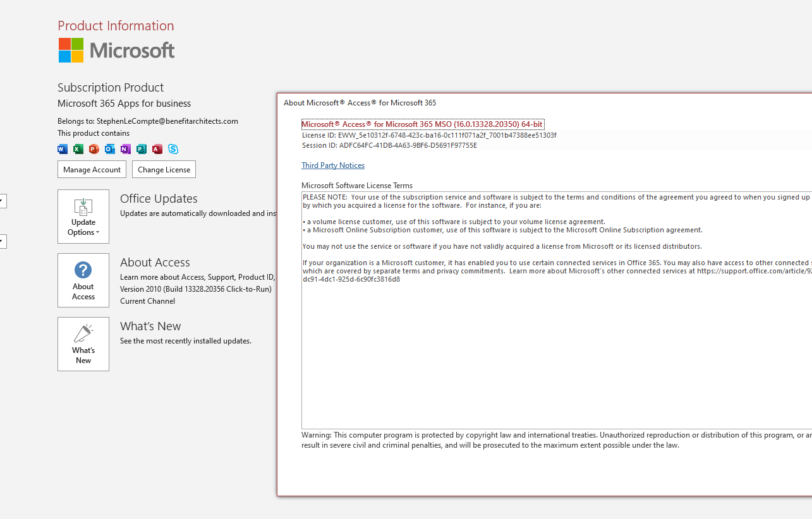Open the What's New button
This screenshot has width=812, height=519.
[x=83, y=344]
